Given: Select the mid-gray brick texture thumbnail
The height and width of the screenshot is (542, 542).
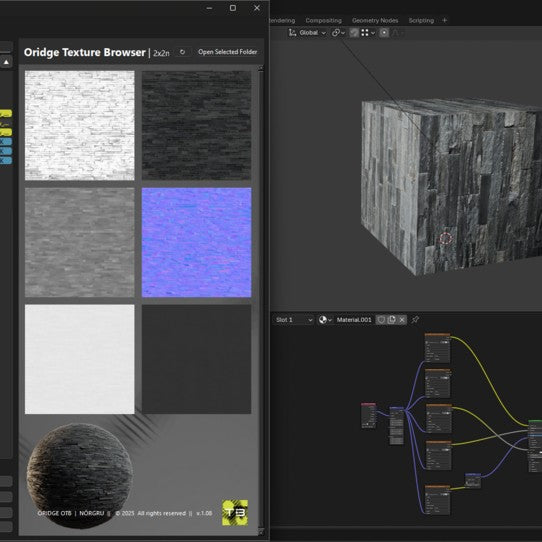Looking at the screenshot, I should point(80,242).
